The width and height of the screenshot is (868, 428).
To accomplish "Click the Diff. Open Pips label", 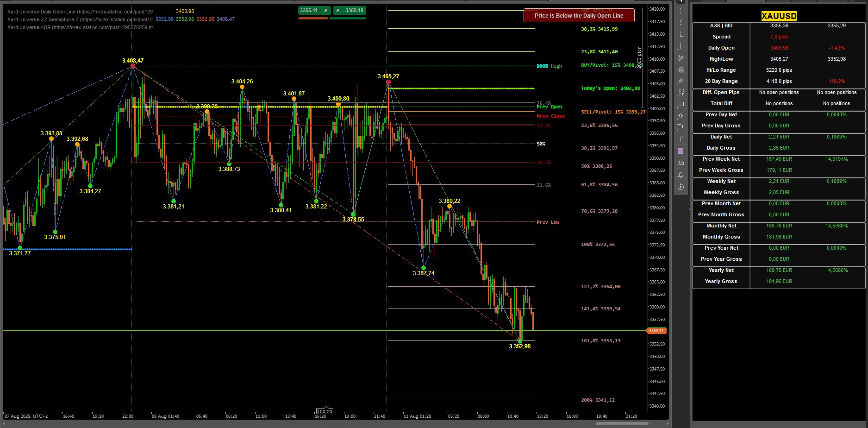I will [x=721, y=92].
